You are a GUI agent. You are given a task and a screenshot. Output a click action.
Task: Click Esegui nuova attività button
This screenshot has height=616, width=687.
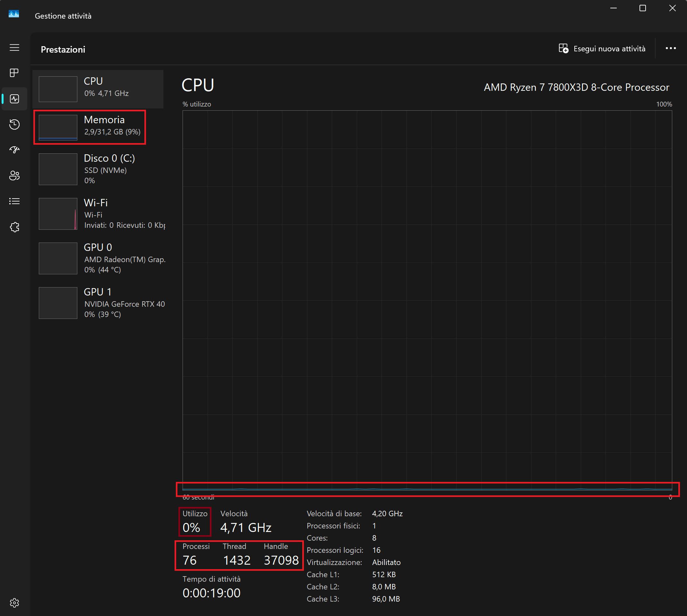point(602,48)
